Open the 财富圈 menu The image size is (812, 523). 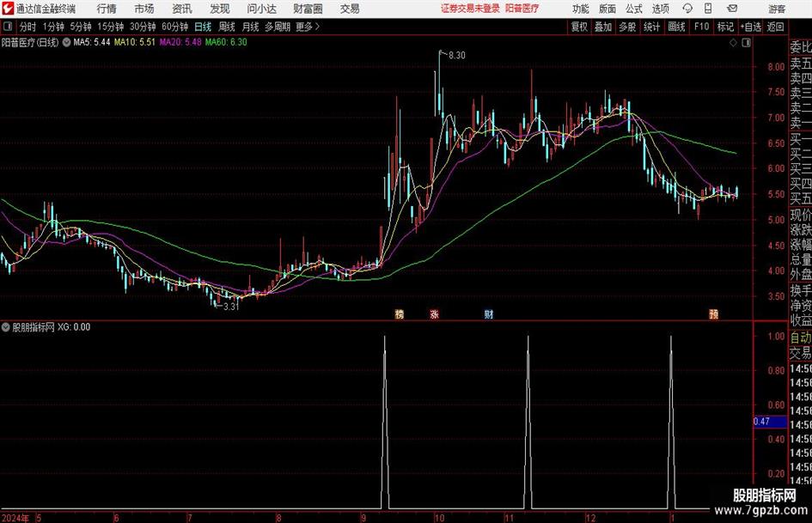point(308,9)
